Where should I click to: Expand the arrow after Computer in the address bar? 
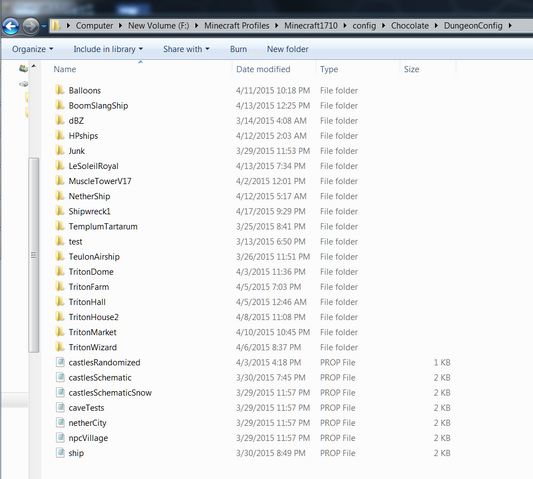click(x=120, y=25)
